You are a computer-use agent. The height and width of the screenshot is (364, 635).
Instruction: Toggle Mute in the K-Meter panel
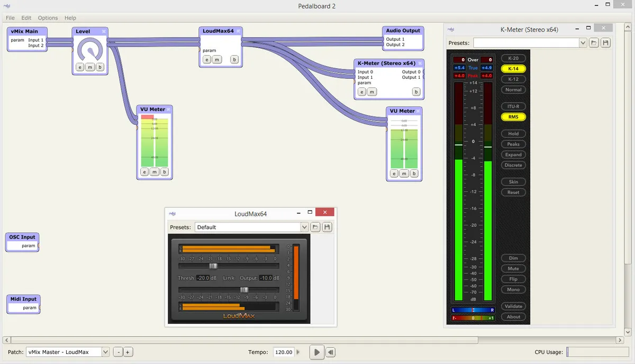coord(513,269)
